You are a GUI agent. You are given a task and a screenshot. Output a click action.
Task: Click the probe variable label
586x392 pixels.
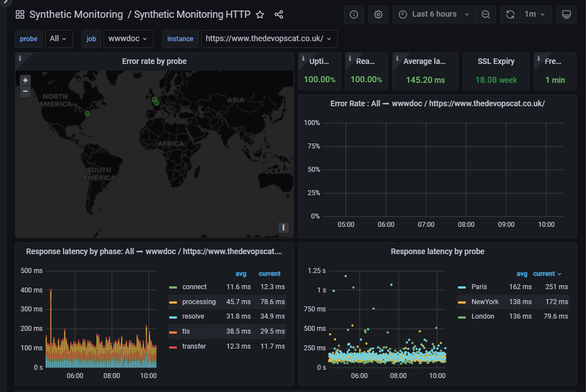[x=29, y=39]
